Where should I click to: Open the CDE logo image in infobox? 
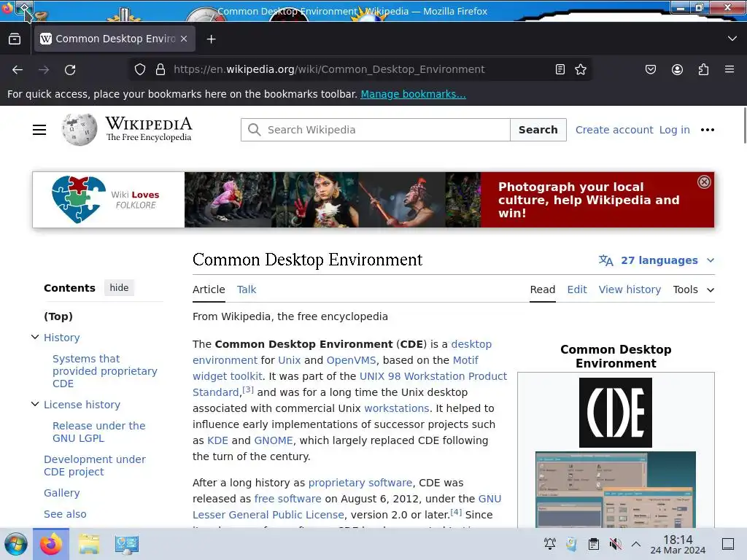coord(616,413)
